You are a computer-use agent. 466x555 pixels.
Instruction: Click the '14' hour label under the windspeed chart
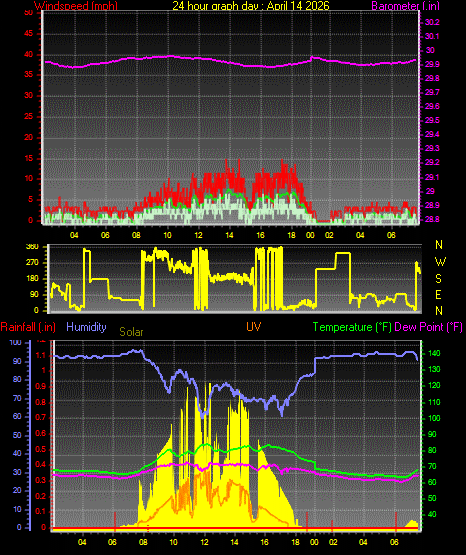(229, 235)
